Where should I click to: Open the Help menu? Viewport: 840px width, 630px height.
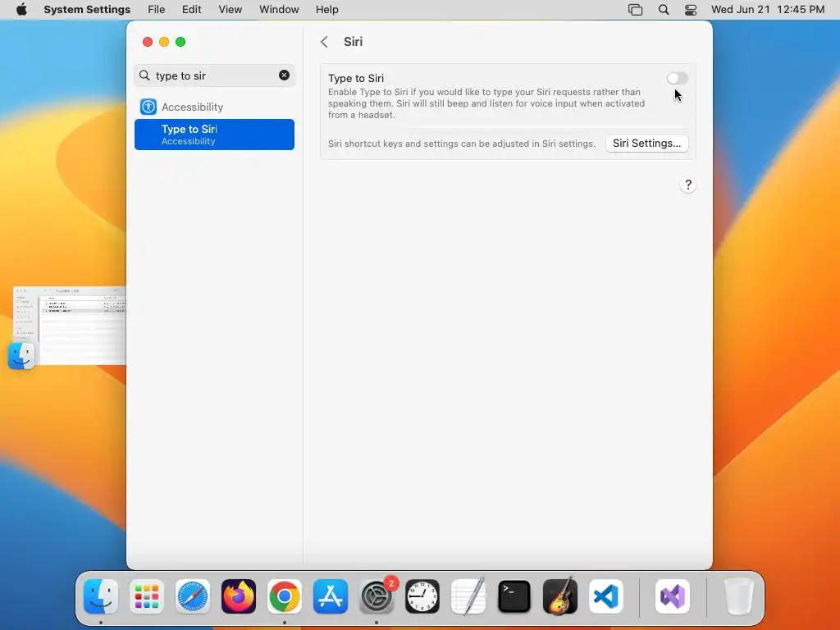tap(326, 10)
